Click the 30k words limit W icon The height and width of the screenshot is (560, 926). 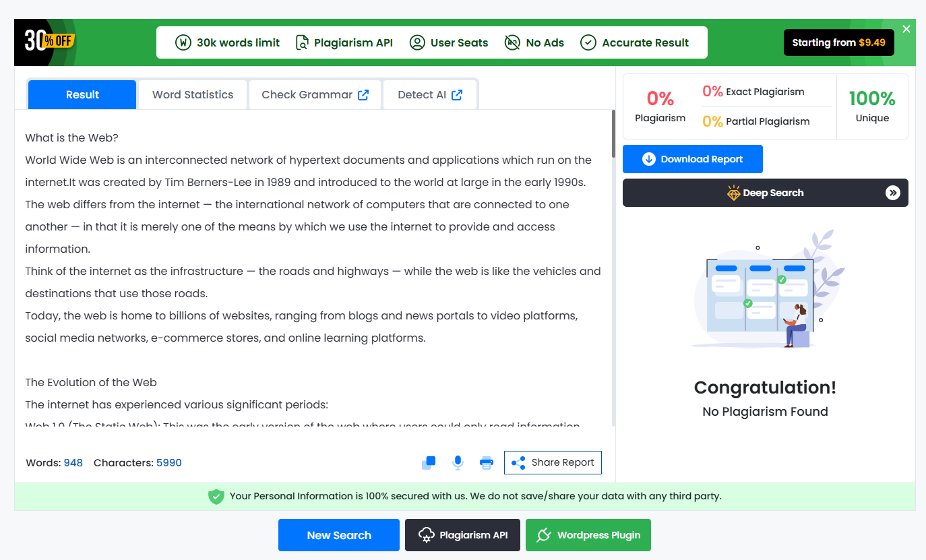[183, 42]
